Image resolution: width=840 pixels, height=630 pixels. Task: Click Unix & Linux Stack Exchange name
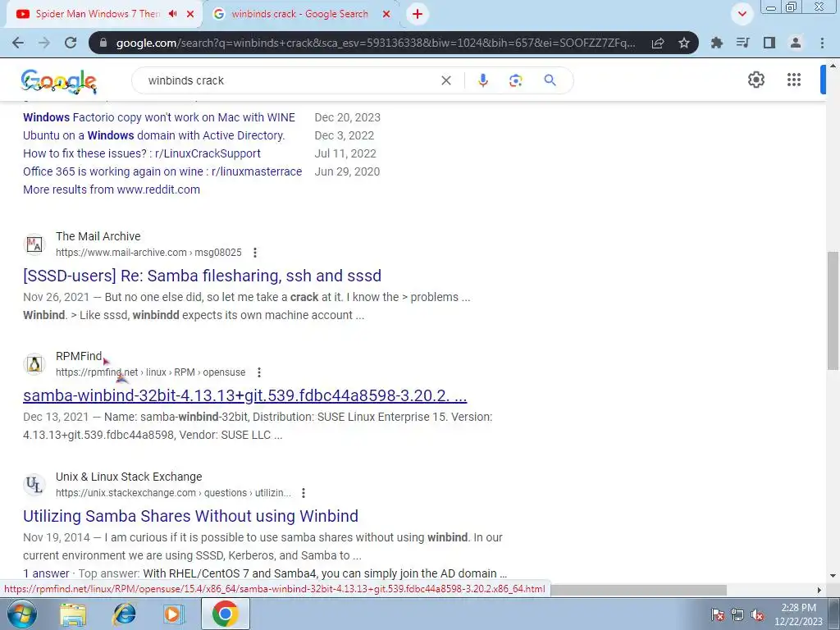129,477
